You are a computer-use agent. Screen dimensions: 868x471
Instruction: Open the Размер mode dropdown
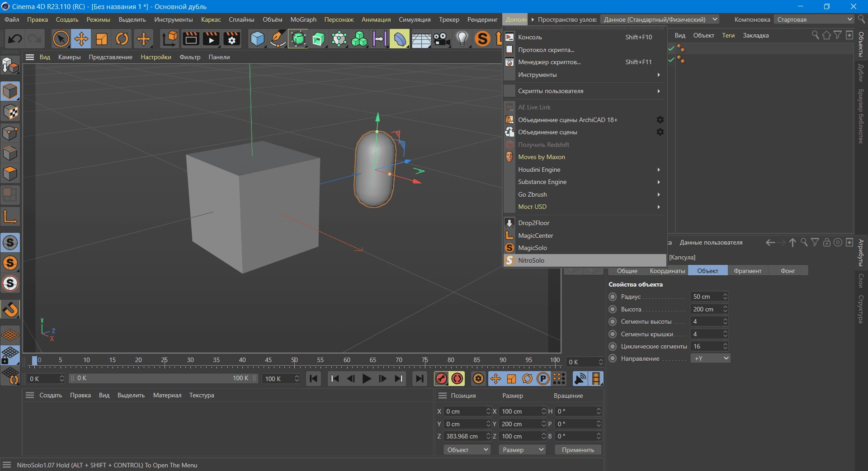[522, 450]
